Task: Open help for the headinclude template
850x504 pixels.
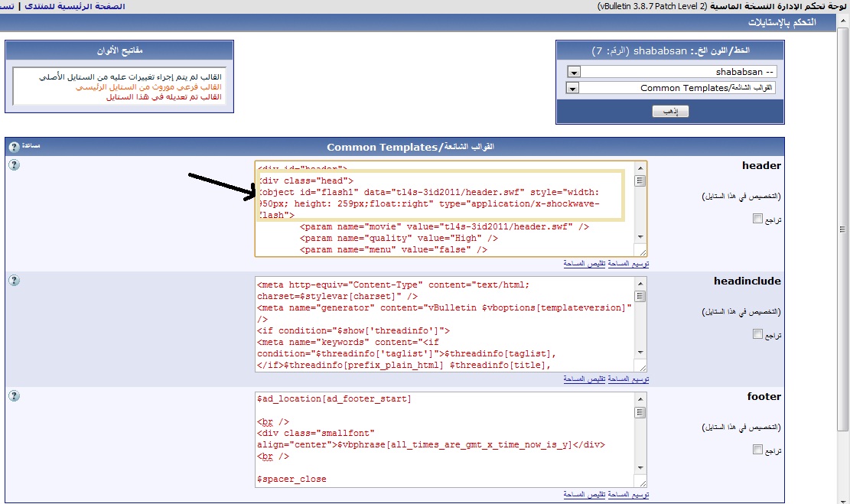Action: pos(14,281)
